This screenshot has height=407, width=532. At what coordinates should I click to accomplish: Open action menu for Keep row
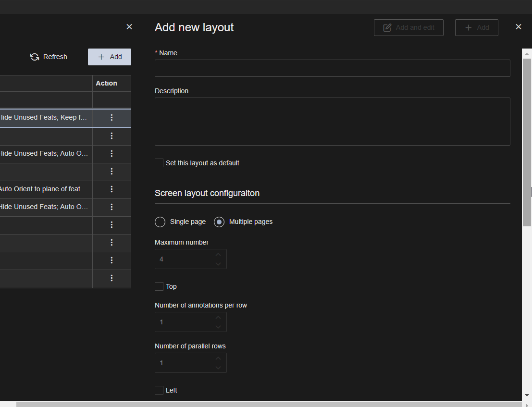point(111,118)
